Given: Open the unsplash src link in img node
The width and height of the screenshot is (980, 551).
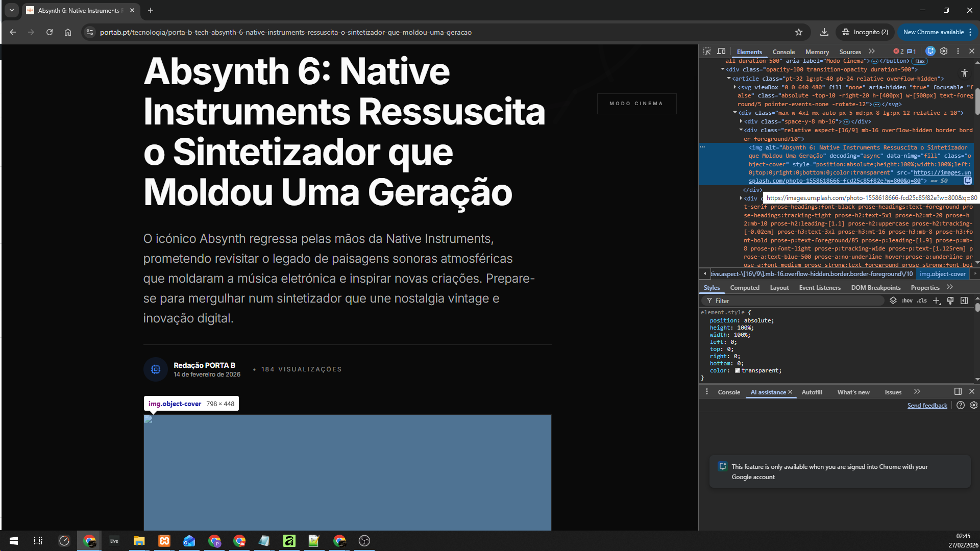Looking at the screenshot, I should (x=860, y=177).
